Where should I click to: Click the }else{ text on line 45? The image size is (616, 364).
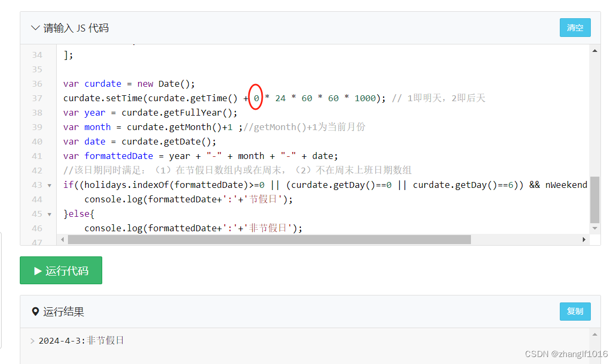point(79,214)
